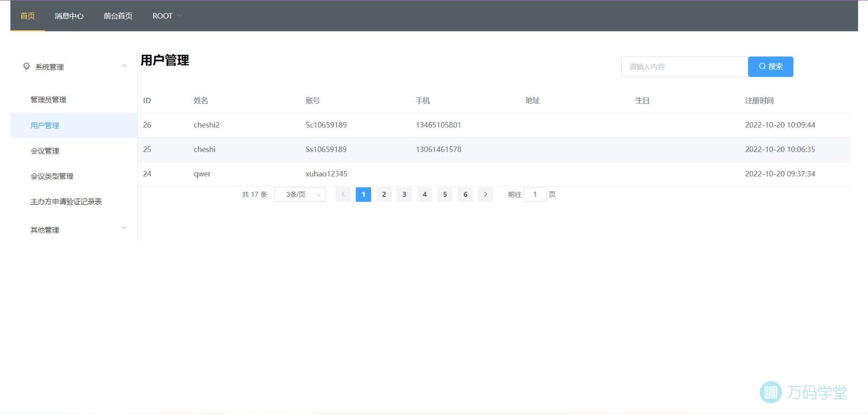Click the 账号 column header
Image resolution: width=868 pixels, height=414 pixels.
(x=312, y=100)
